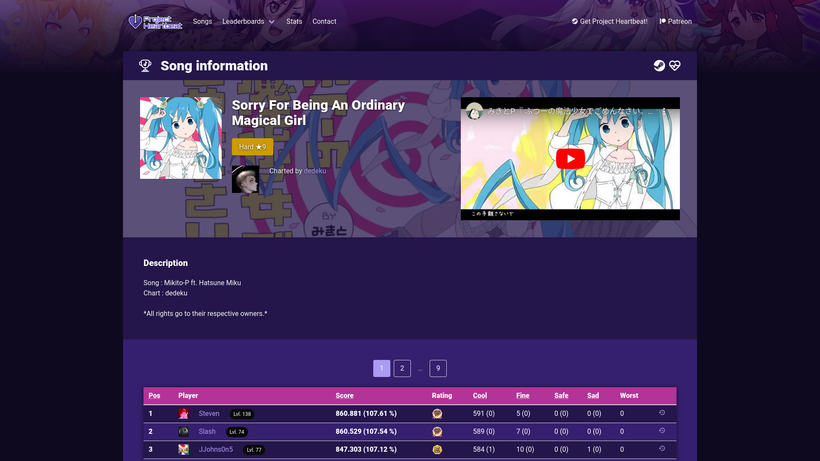
Task: Open history icon for Slash's score
Action: point(662,431)
